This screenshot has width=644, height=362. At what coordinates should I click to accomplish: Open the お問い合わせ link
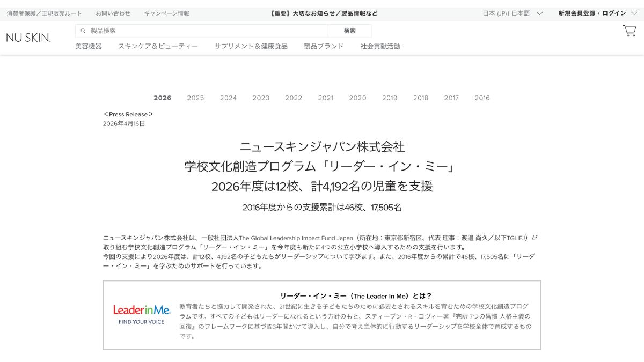coord(113,13)
